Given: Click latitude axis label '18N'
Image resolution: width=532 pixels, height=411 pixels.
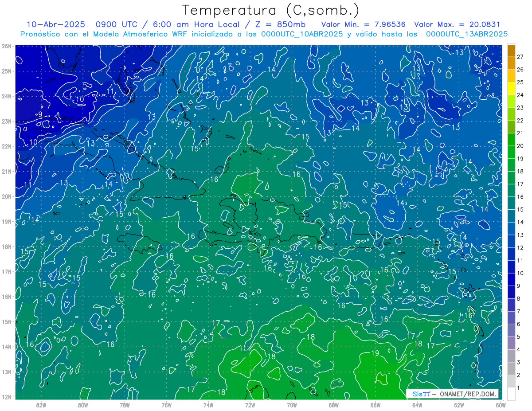Looking at the screenshot, I should point(6,247).
